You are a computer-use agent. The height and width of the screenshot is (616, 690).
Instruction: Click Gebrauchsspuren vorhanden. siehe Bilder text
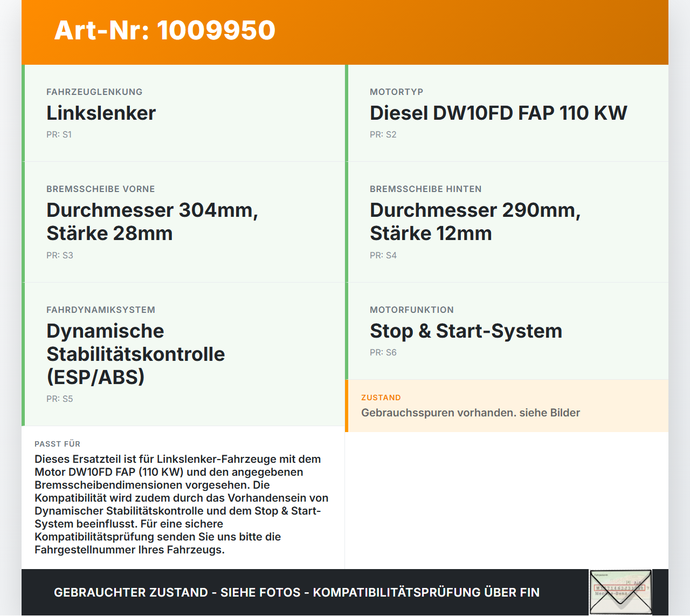pos(471,413)
